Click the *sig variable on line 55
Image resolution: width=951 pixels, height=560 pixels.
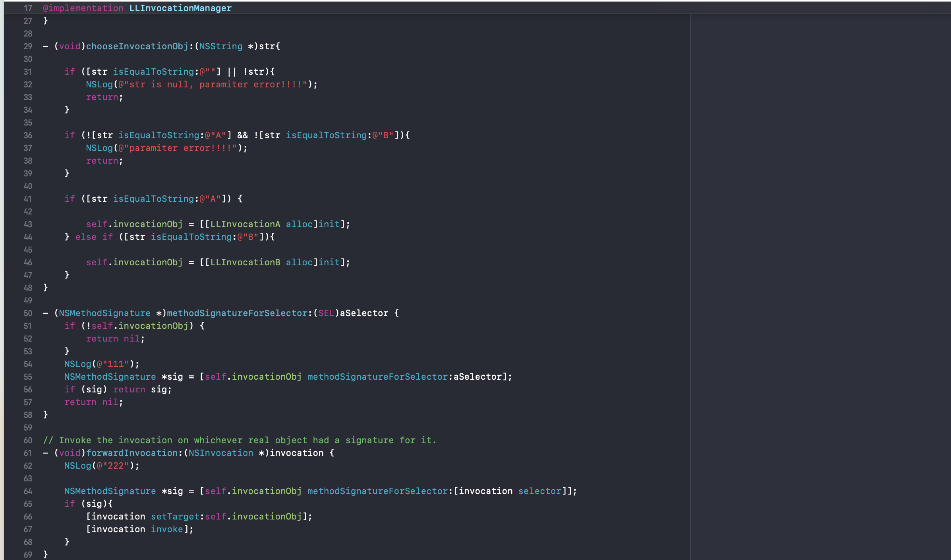tap(172, 377)
